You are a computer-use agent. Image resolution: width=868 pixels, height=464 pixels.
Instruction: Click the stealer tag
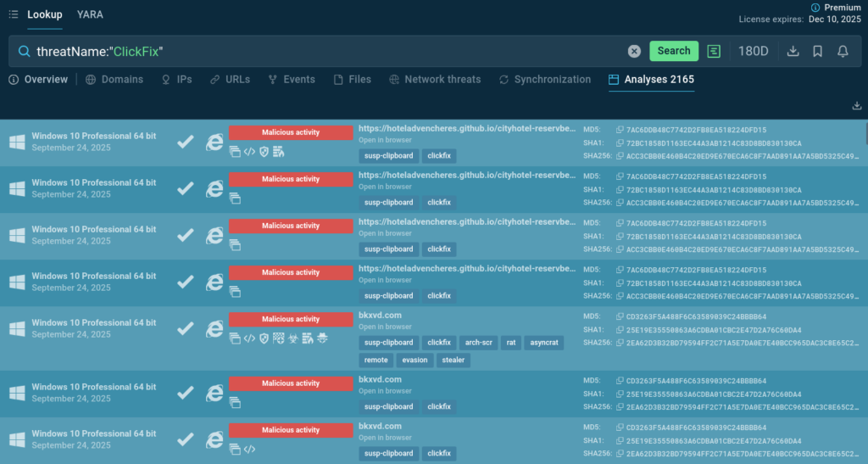coord(453,360)
